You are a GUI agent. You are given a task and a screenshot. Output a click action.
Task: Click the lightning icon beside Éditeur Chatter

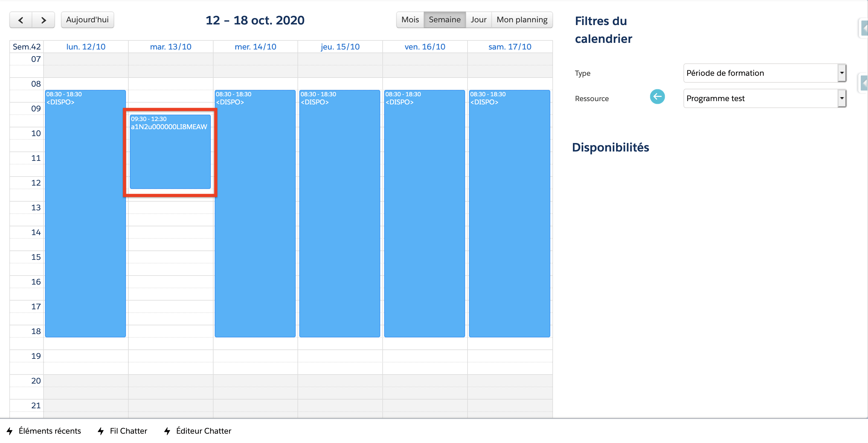[x=167, y=431]
